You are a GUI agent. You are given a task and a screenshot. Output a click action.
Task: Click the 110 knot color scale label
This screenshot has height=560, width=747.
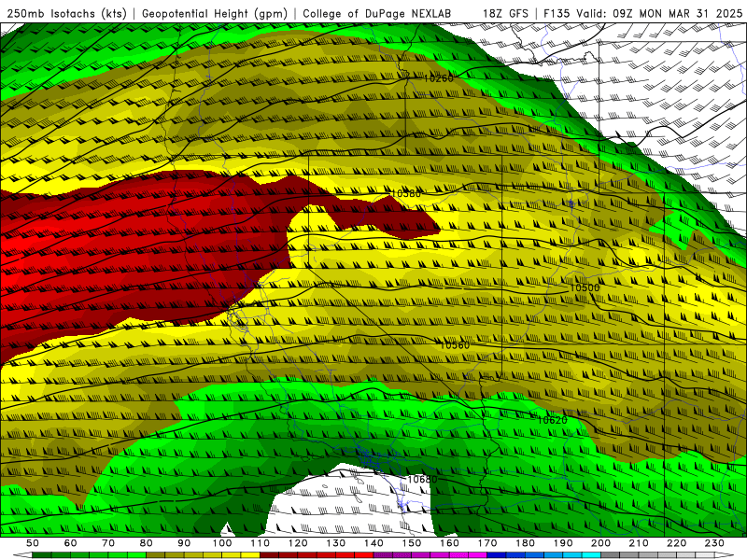coord(261,543)
